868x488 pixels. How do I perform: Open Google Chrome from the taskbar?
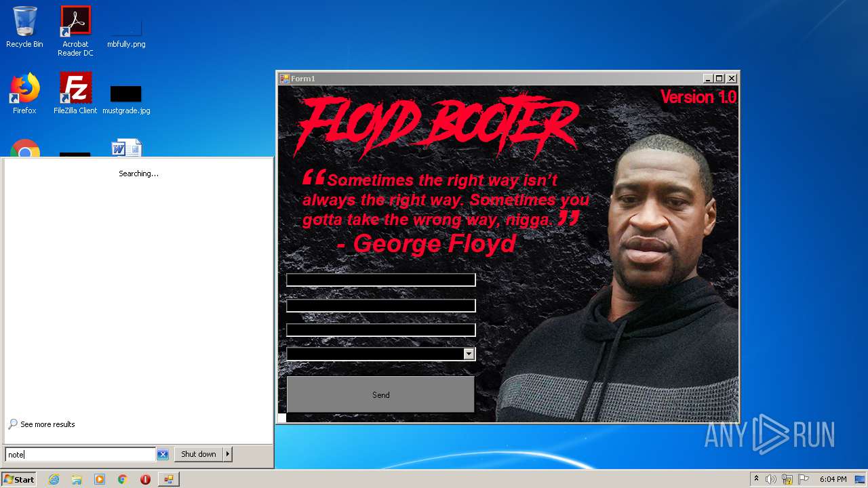tap(123, 479)
